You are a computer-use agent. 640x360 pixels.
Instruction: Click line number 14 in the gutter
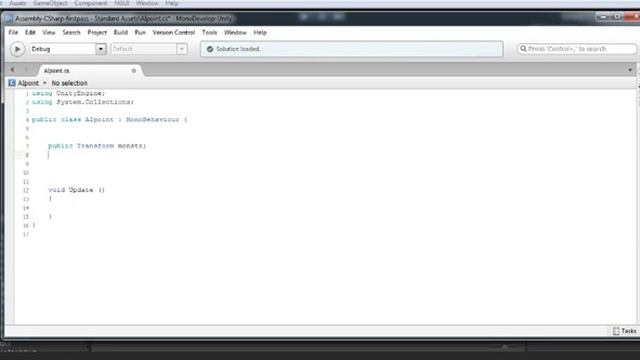[26, 208]
